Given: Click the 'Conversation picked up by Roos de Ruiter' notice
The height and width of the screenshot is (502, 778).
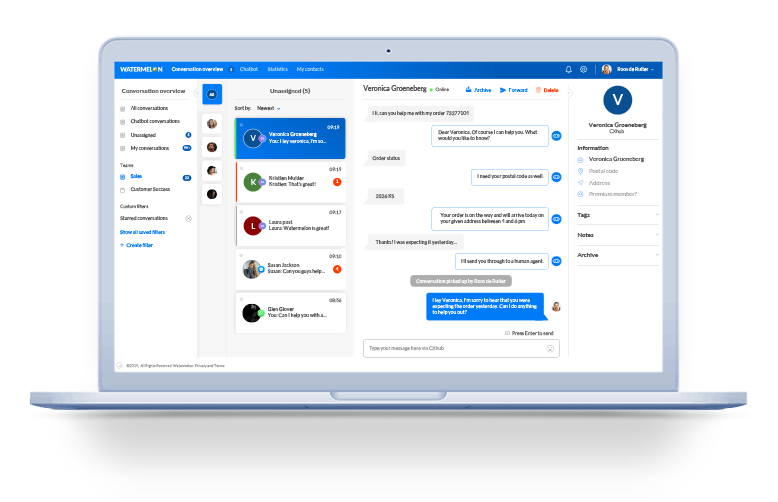Looking at the screenshot, I should pyautogui.click(x=461, y=281).
